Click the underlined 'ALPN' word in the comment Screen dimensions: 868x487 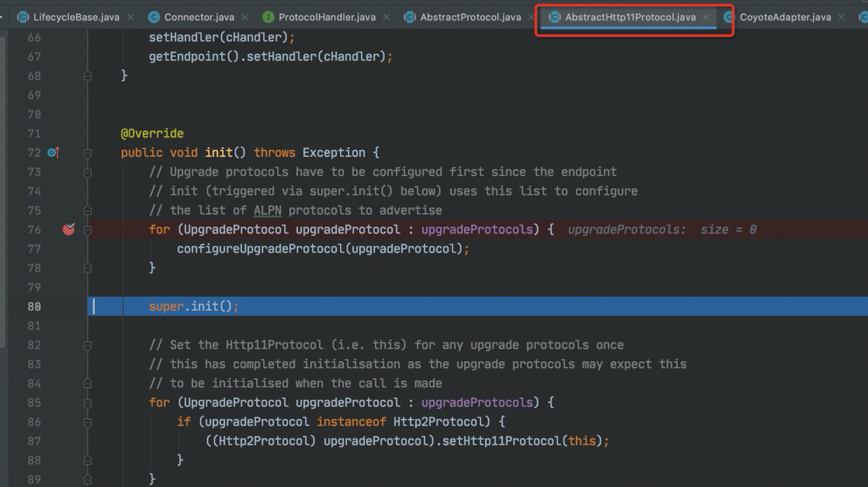tap(268, 210)
